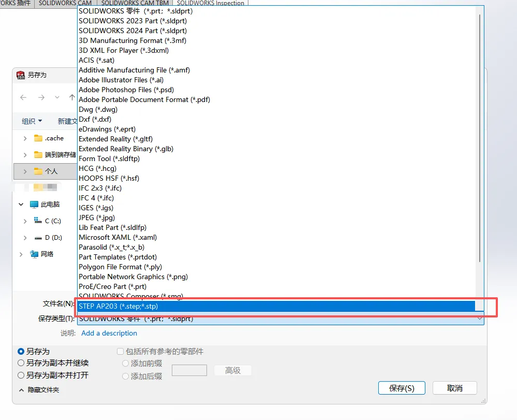Choose Adobe Portable Document Format (*.pdf)
The width and height of the screenshot is (517, 420).
(277, 99)
